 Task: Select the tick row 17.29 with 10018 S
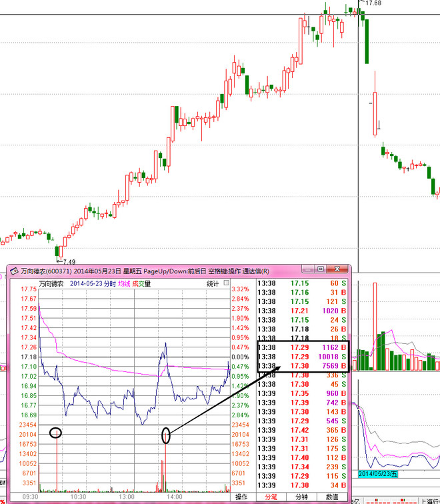pyautogui.click(x=302, y=357)
